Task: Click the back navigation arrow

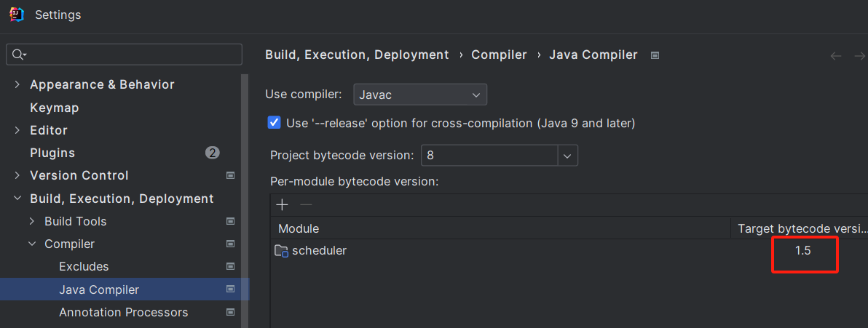Action: (836, 56)
